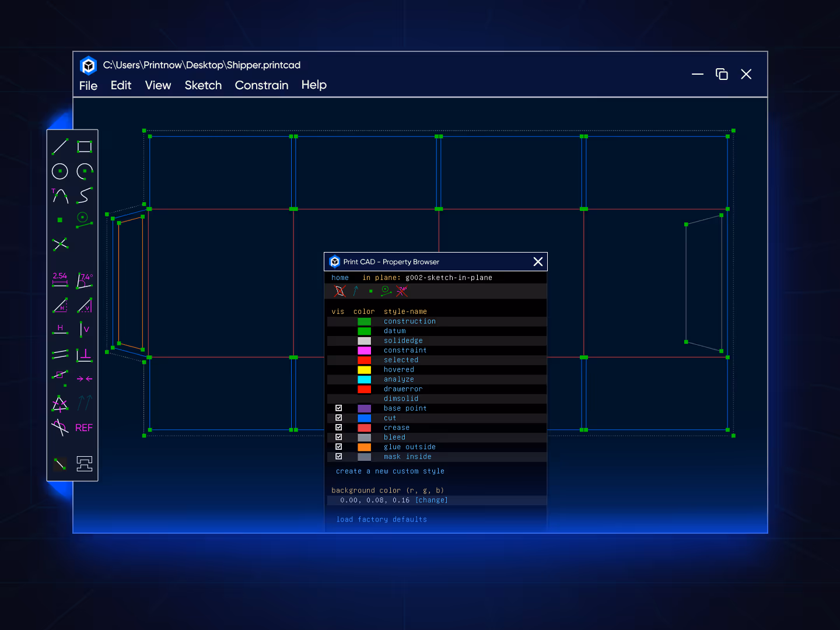Select the Line tool
The height and width of the screenshot is (630, 840).
(60, 146)
